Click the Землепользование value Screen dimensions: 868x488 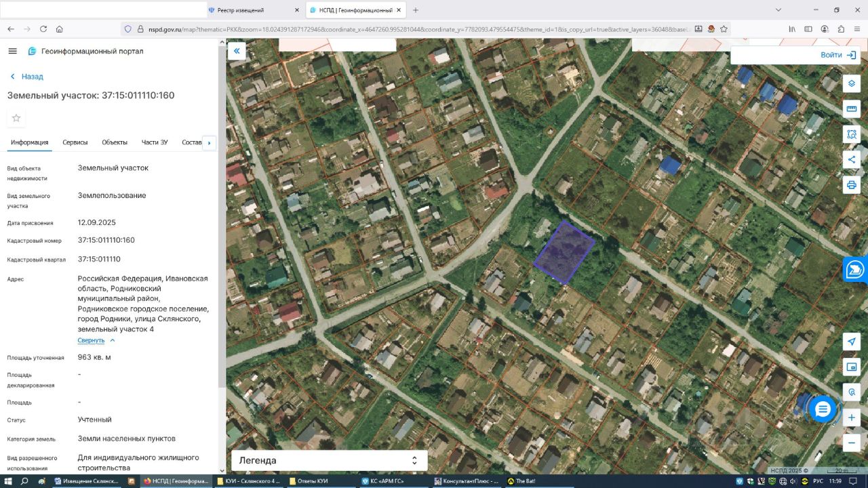112,196
